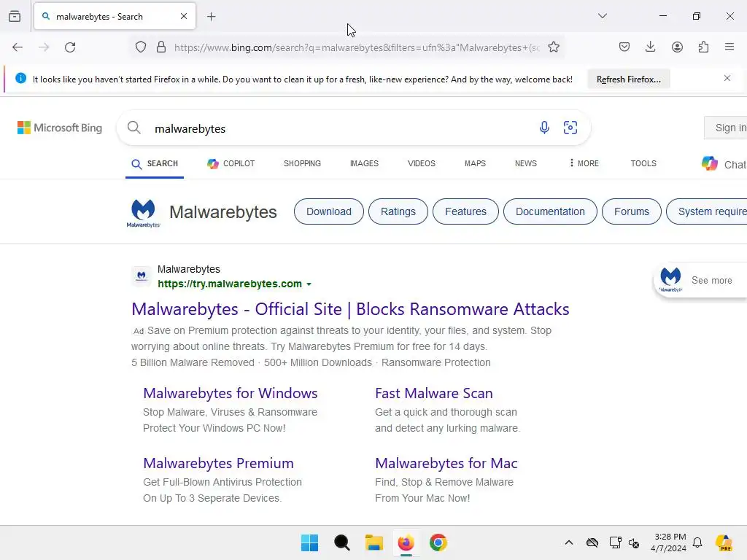Dismiss the Firefox refresh notification bar

(727, 78)
